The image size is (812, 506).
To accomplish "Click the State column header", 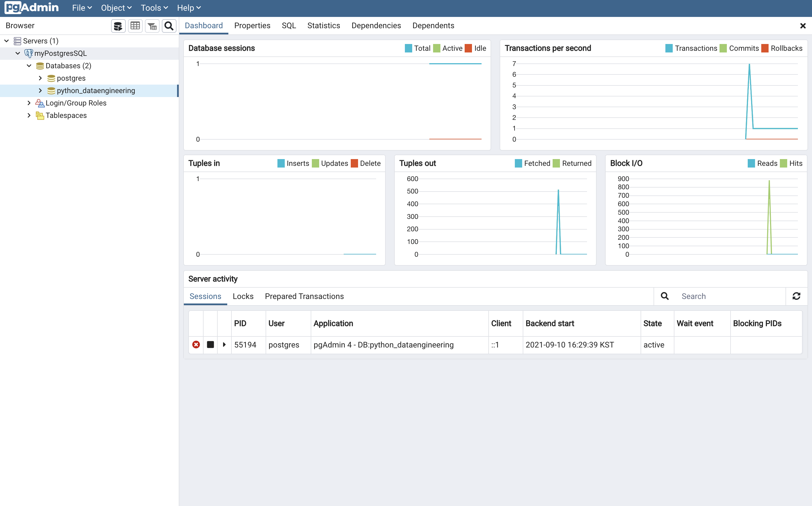I will tap(657, 323).
